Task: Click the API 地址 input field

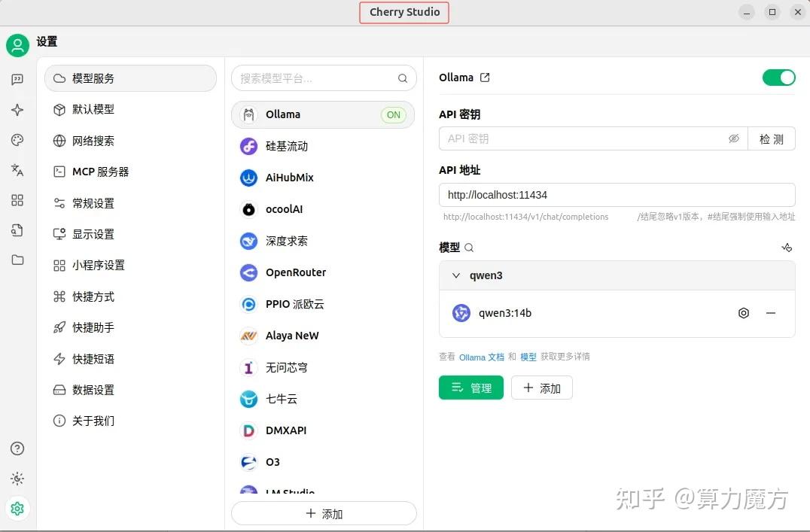Action: [x=617, y=195]
